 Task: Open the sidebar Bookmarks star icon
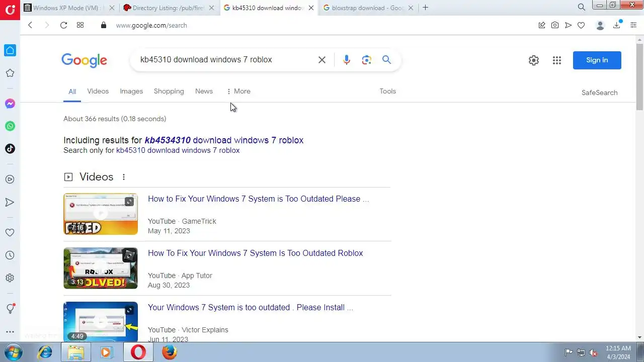[x=10, y=73]
